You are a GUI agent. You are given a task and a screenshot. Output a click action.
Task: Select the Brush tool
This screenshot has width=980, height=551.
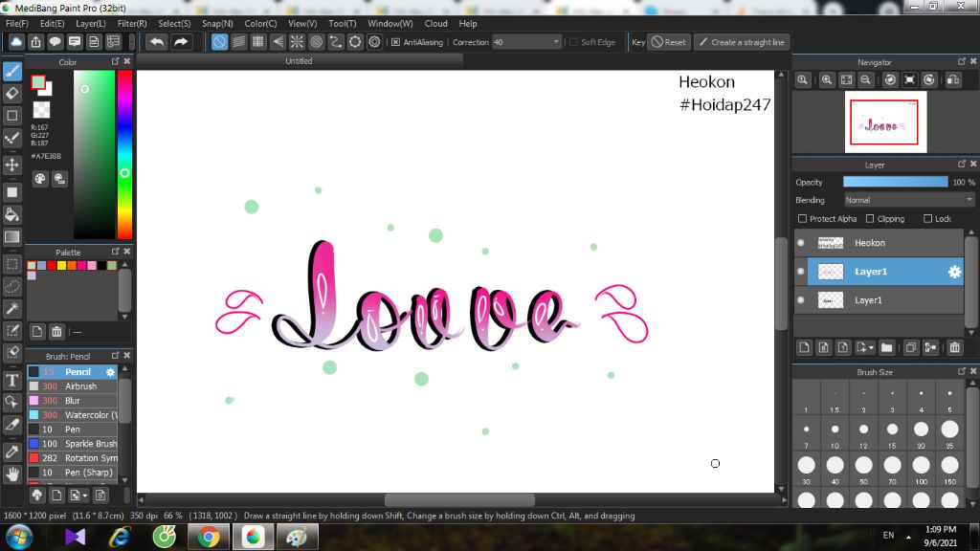pyautogui.click(x=12, y=71)
